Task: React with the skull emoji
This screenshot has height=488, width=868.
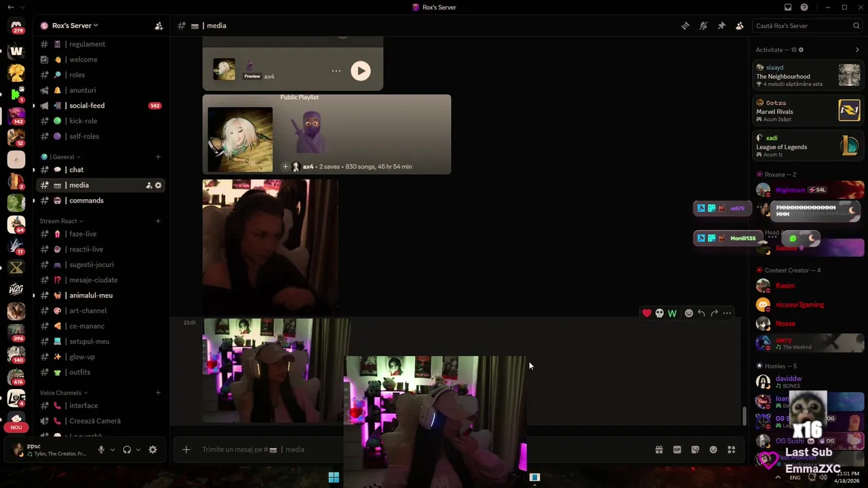Action: 659,313
